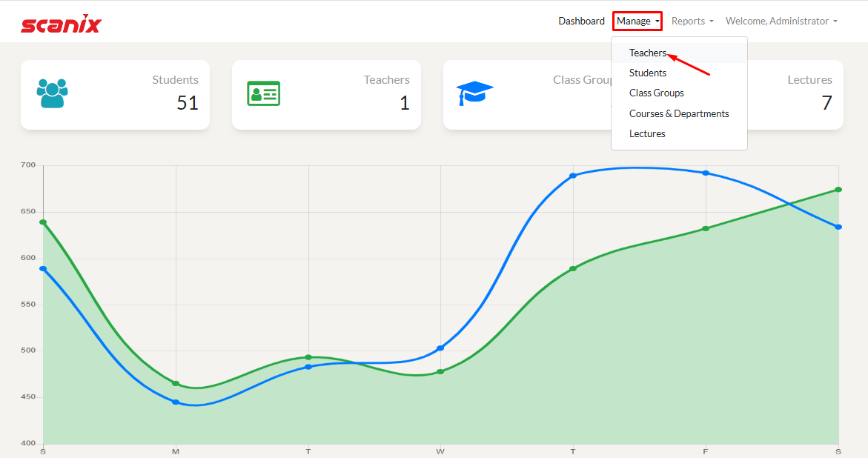868x458 pixels.
Task: Choose Class Groups in Manage menu
Action: pos(657,93)
